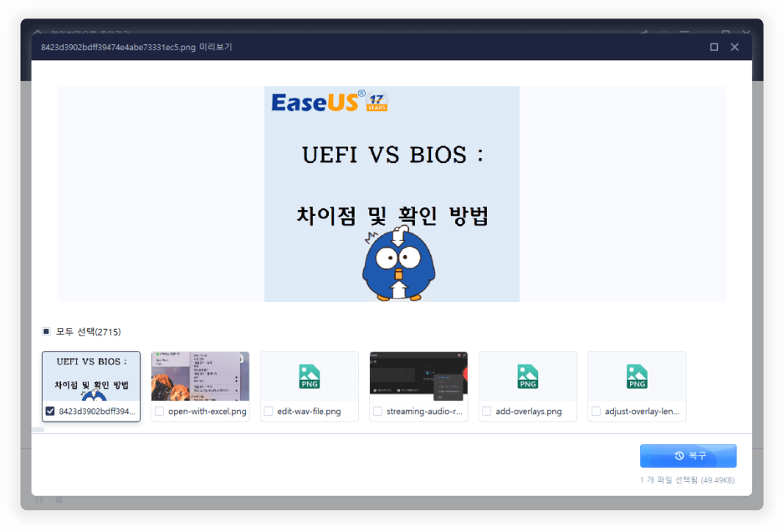Click the Recover (복구) button
The image size is (784, 532).
point(688,456)
